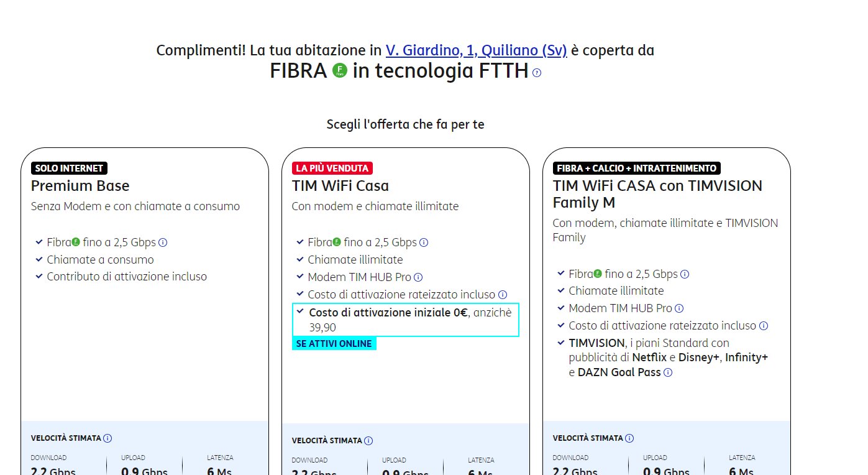
Task: Click the green F fibra badge in the heading
Action: [339, 70]
